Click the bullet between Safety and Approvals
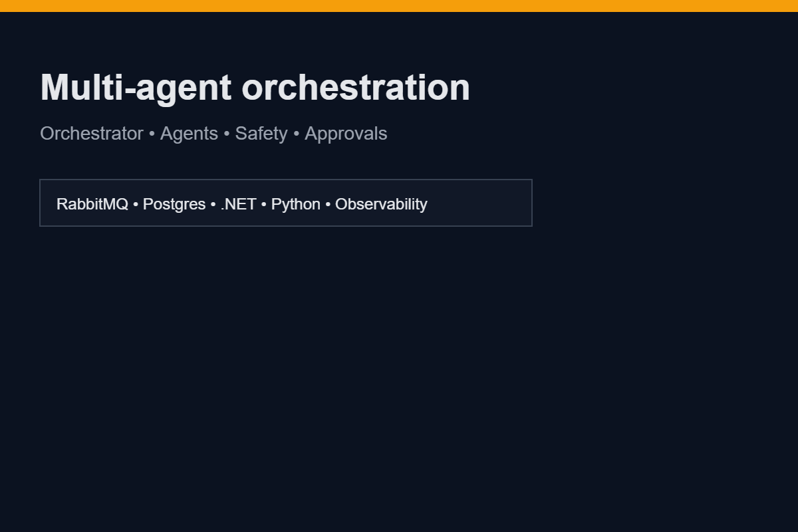This screenshot has width=798, height=532. 296,134
